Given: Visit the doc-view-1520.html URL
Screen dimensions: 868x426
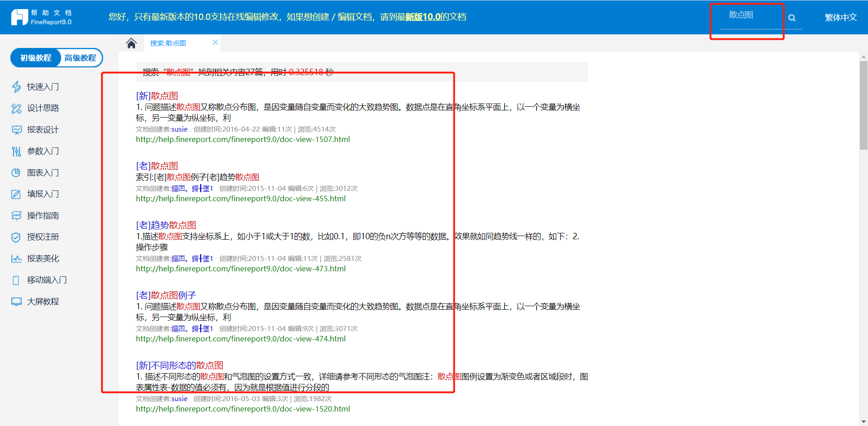Looking at the screenshot, I should point(243,409).
